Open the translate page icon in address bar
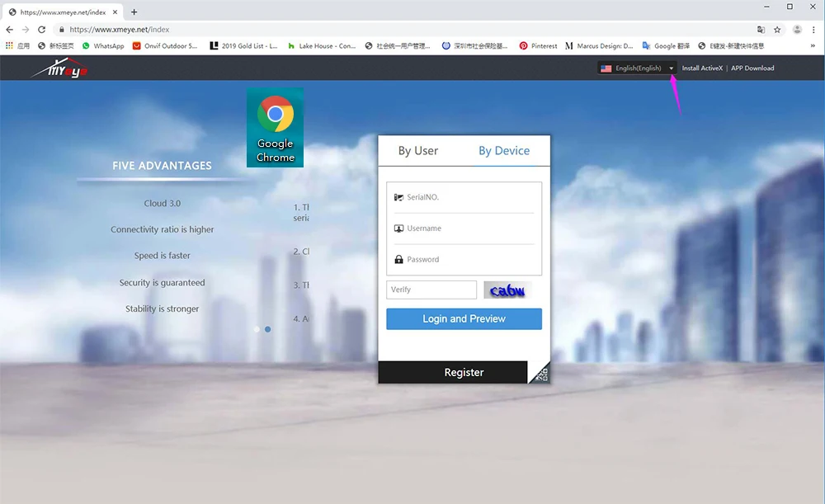The image size is (825, 504). pos(761,30)
